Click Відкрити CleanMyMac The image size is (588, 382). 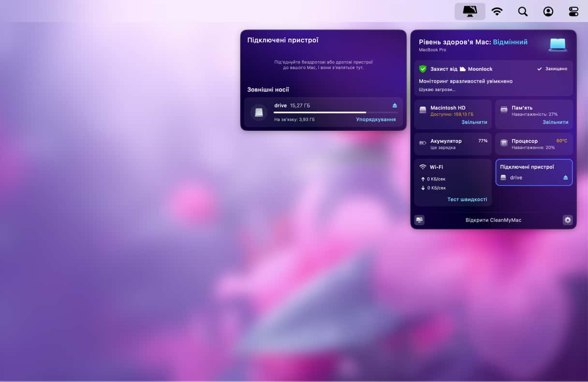coord(493,220)
